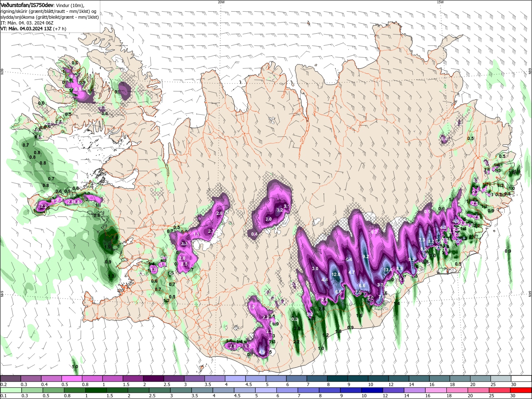The width and height of the screenshot is (532, 399).
Task: Pick upper legend swatch between 2 and 2.5
Action: click(153, 378)
